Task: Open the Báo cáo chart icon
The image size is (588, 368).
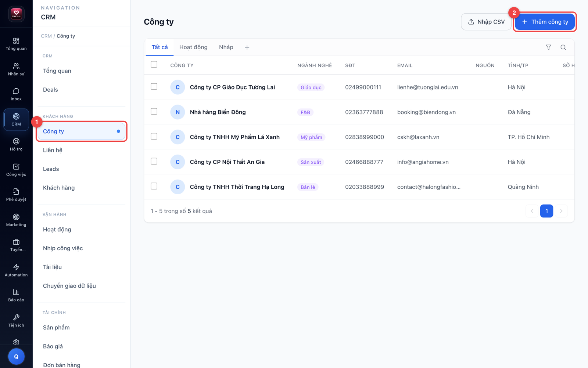Action: pos(16,296)
